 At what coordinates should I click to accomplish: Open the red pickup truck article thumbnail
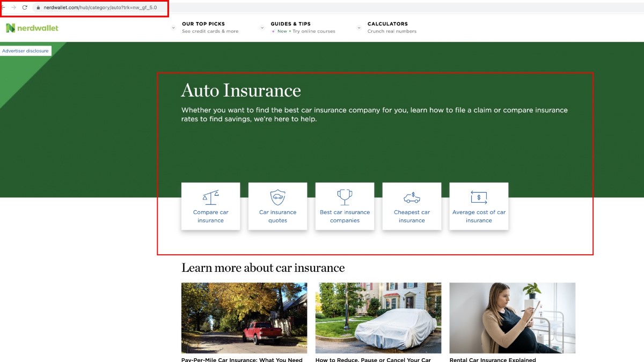244,318
